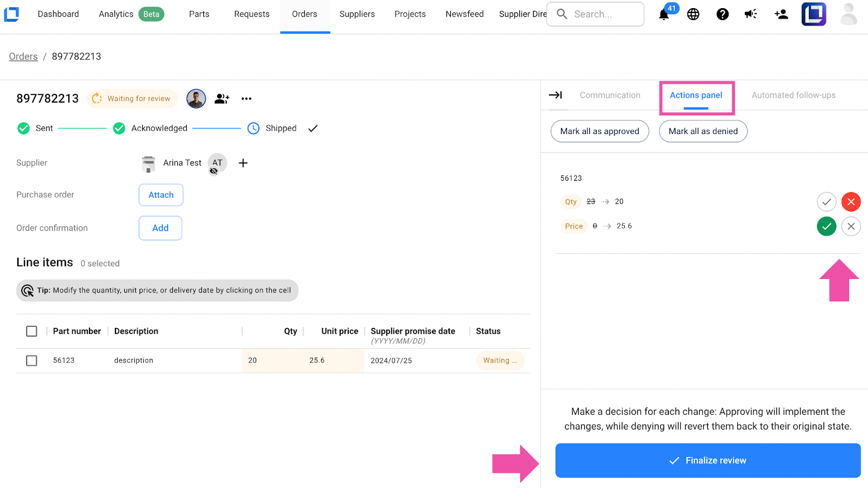Click Mark all as approved
Viewport: 868px width, 488px height.
(599, 131)
